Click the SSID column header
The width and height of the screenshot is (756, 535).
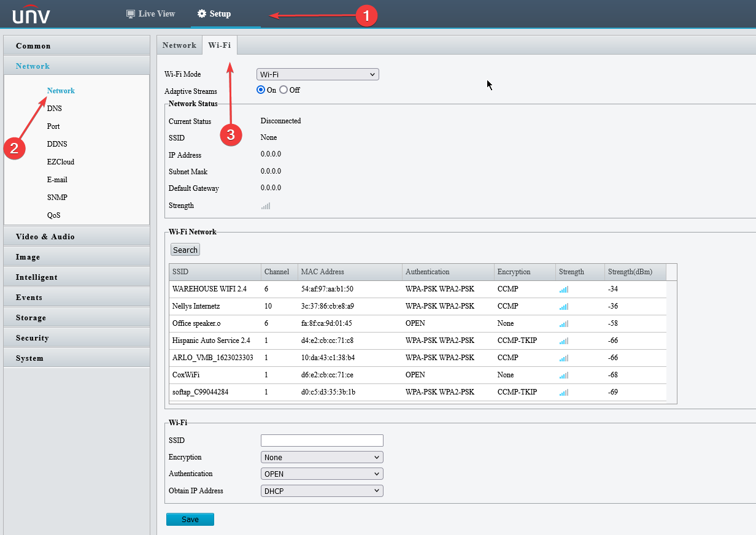pyautogui.click(x=215, y=272)
